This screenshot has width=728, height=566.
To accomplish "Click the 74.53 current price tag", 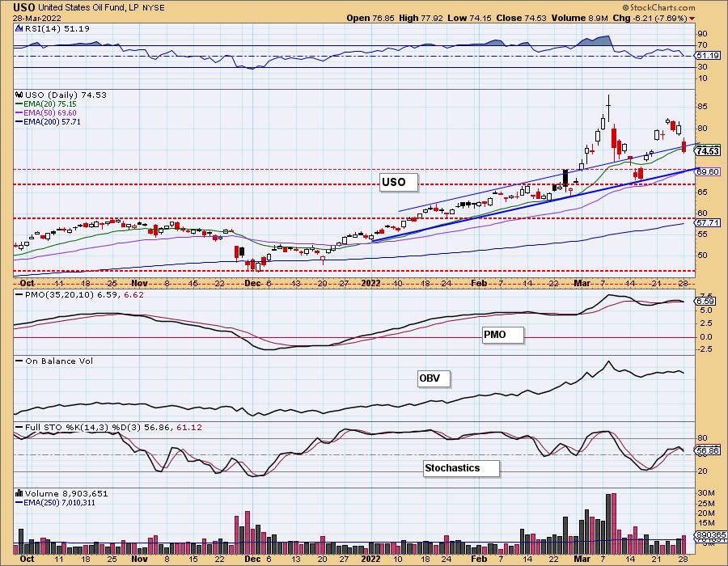I will click(708, 150).
